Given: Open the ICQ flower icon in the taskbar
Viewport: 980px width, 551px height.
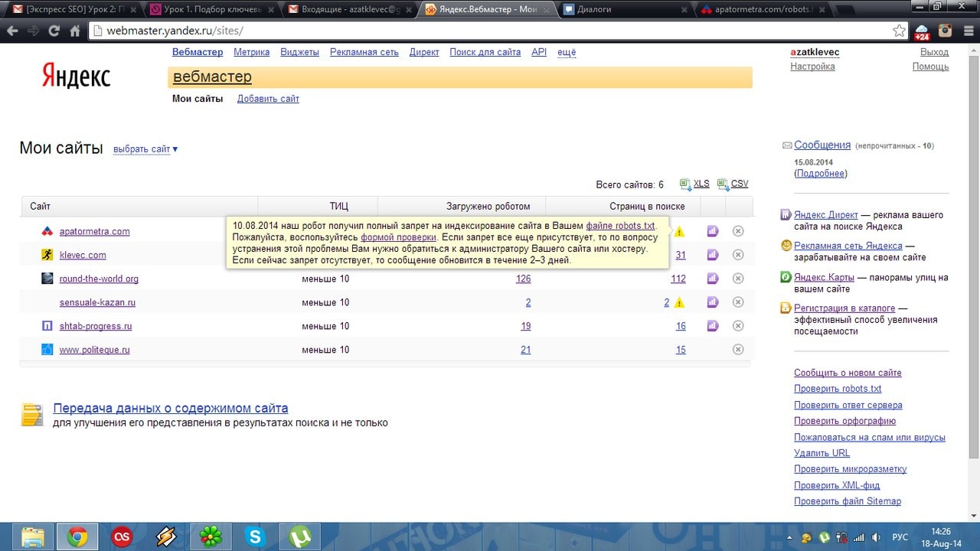Looking at the screenshot, I should [211, 537].
